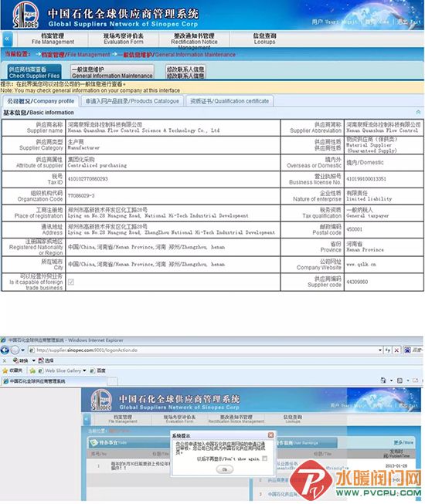Click the 待办事宜 Todo panel icon
The image size is (425, 504).
(94, 443)
